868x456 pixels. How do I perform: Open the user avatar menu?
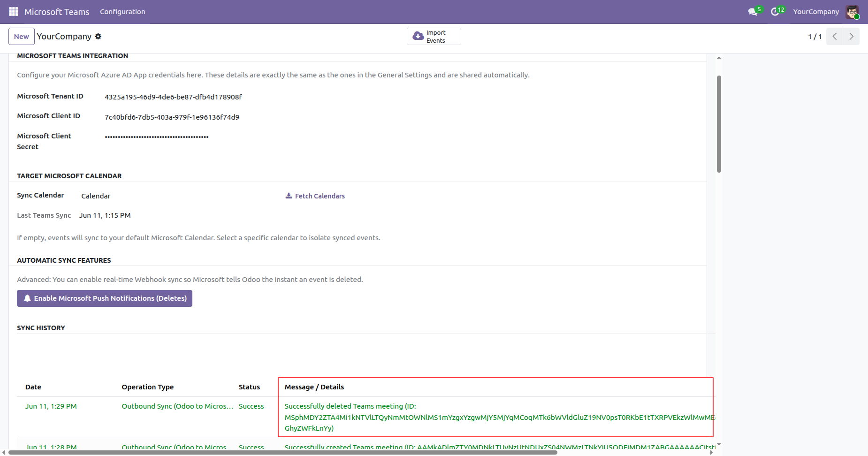[853, 12]
